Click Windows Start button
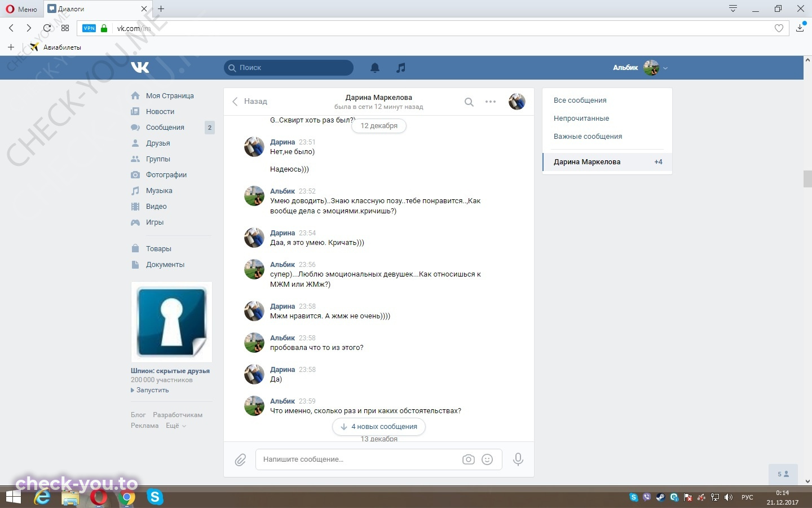 (x=14, y=497)
